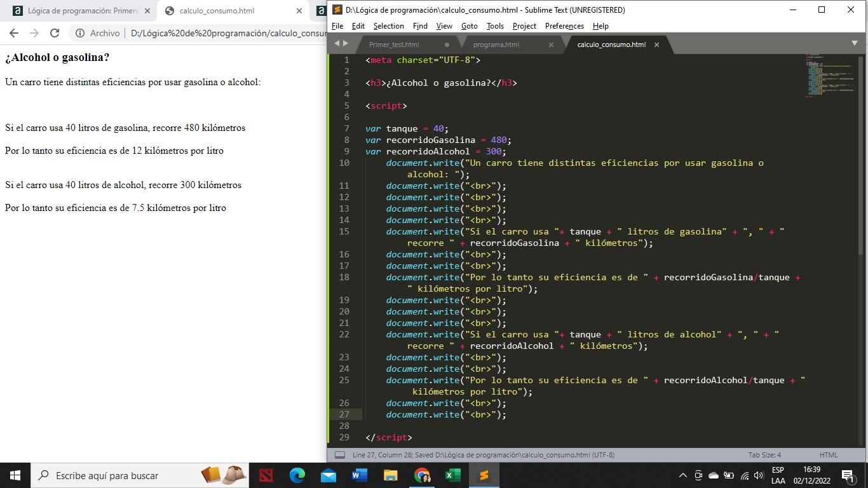Open the Windows Start menu

(x=15, y=475)
